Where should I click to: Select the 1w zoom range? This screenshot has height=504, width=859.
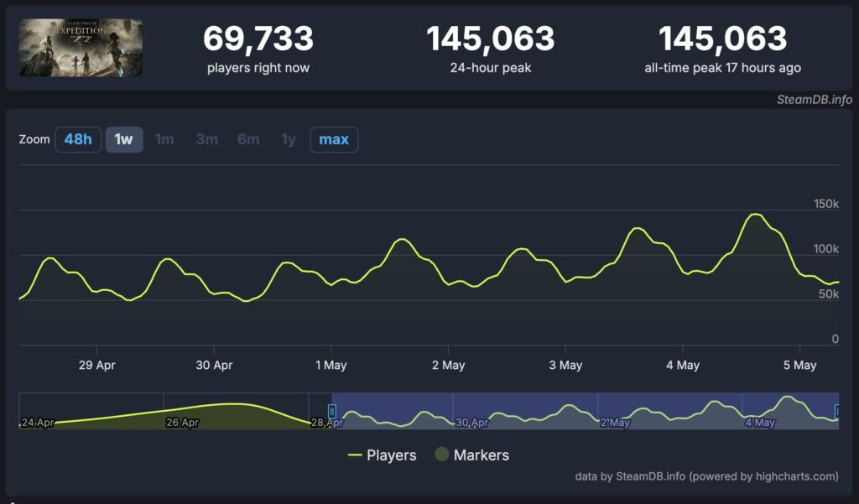124,139
